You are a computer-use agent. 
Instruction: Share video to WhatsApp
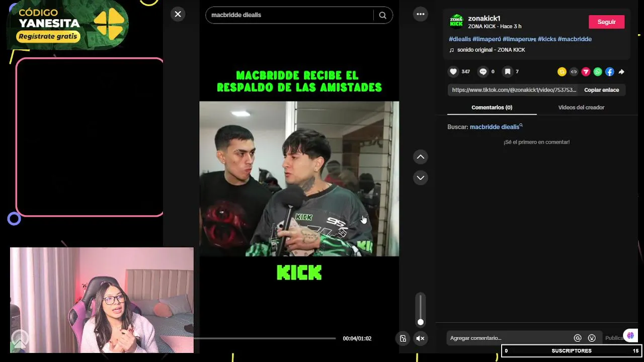598,72
